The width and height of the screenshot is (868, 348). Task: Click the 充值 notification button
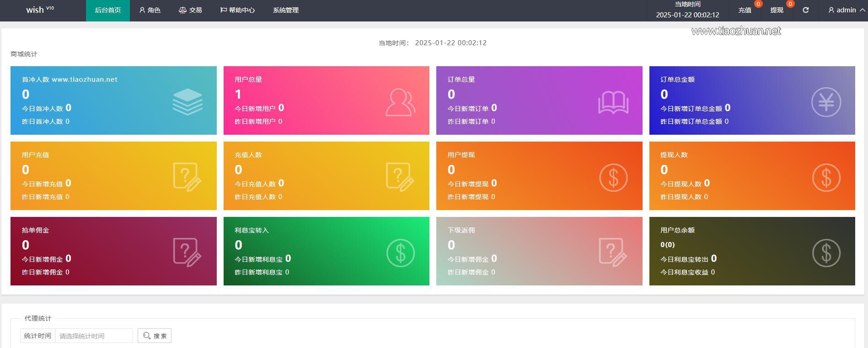coord(745,10)
